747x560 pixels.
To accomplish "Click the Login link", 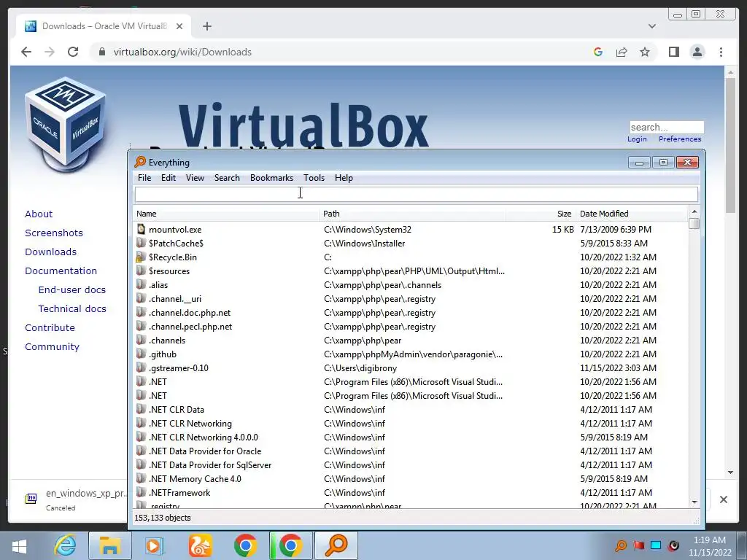I will point(637,139).
